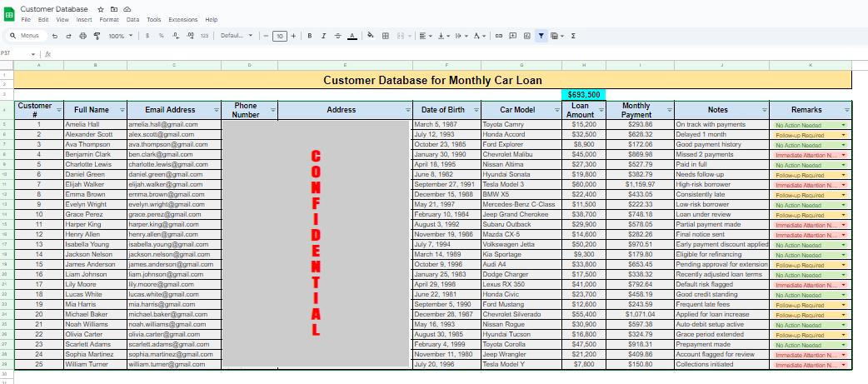Click the Insert chart icon

pos(526,36)
